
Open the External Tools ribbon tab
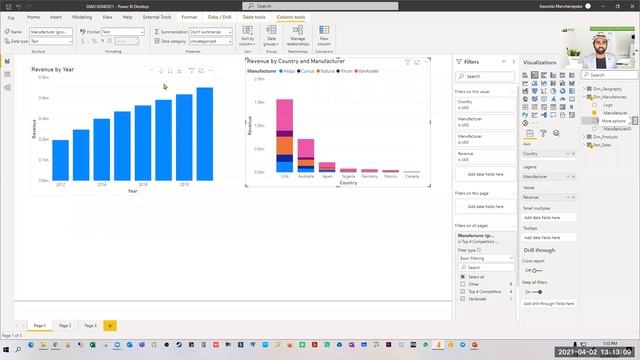point(157,17)
